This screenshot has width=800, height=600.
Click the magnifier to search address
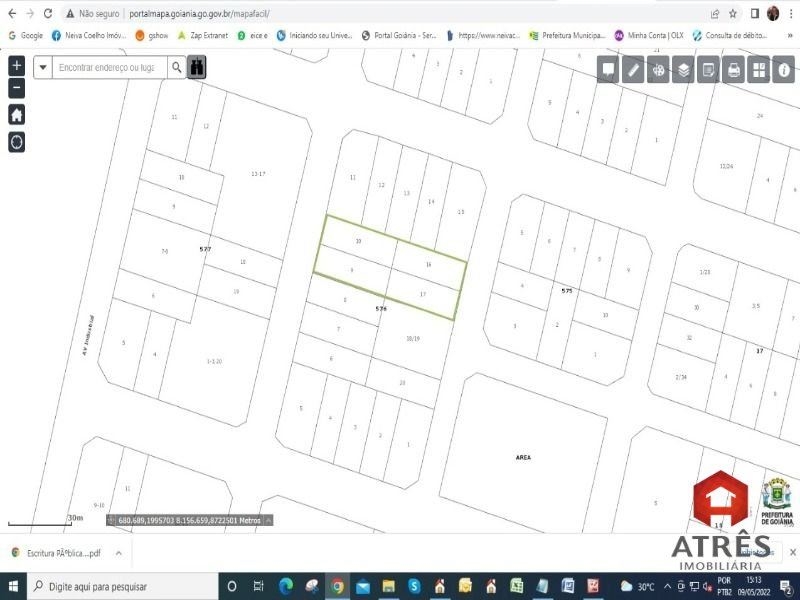177,68
